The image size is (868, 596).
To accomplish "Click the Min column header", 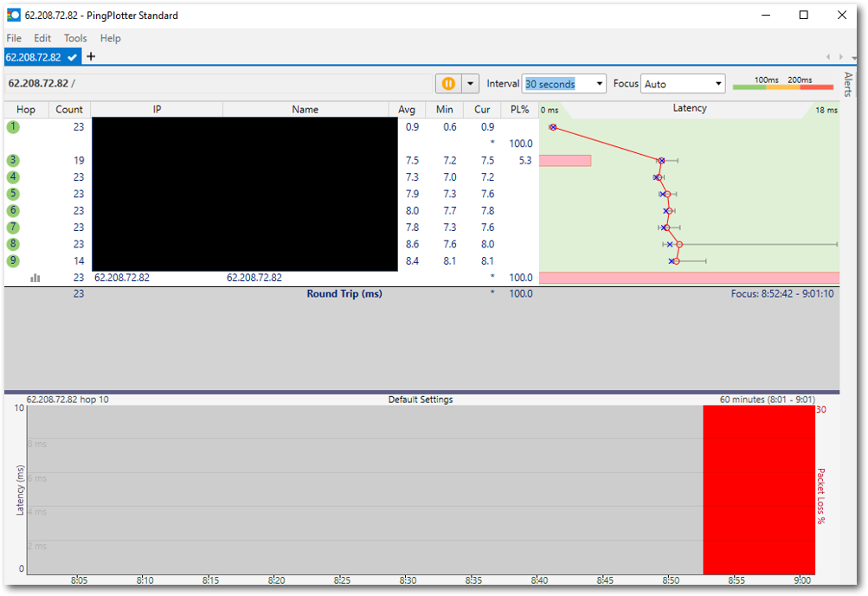I will (x=445, y=110).
